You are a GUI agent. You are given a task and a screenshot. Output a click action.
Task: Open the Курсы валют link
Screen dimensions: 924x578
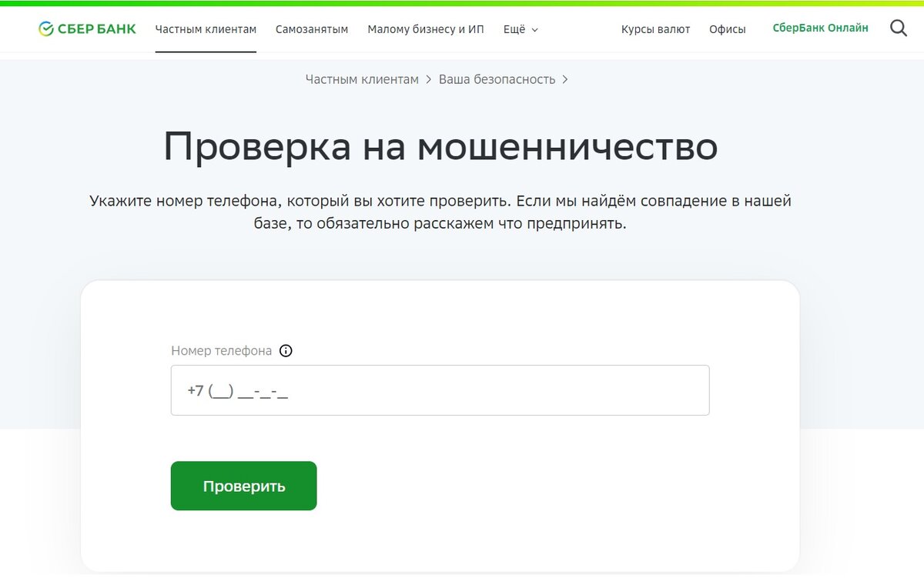tap(655, 29)
